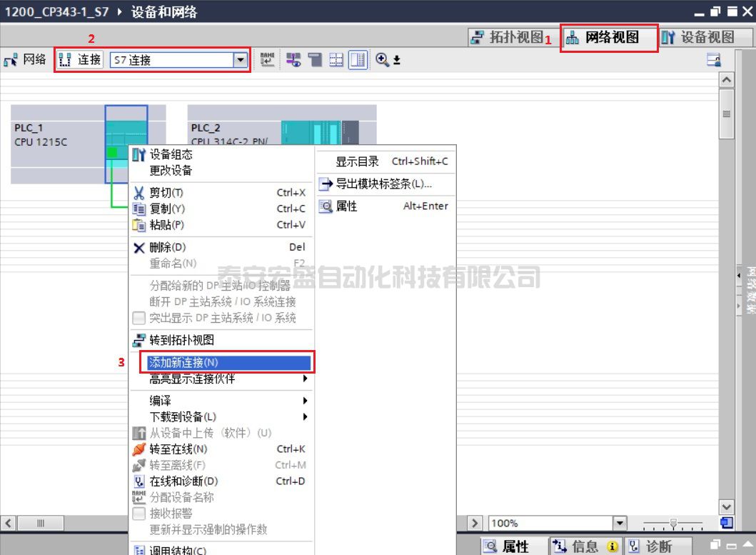This screenshot has width=756, height=555.
Task: Toggle the highlighted layout icon in toolbar
Action: pyautogui.click(x=358, y=60)
